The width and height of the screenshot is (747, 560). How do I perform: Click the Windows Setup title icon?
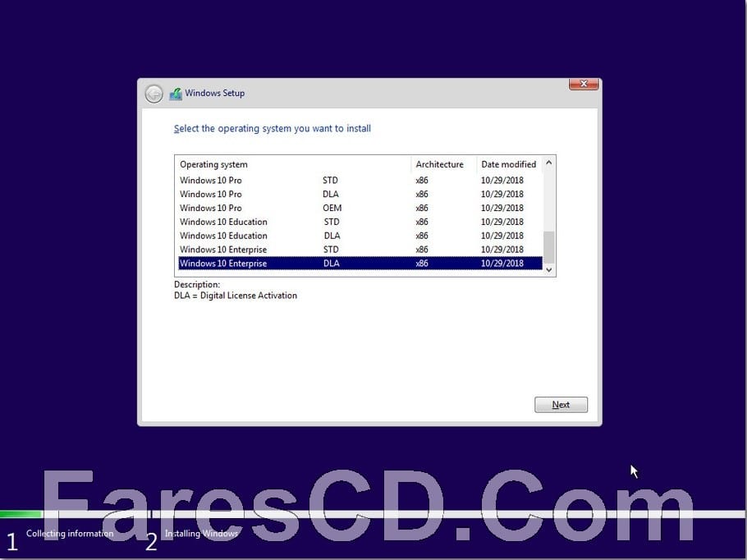176,94
